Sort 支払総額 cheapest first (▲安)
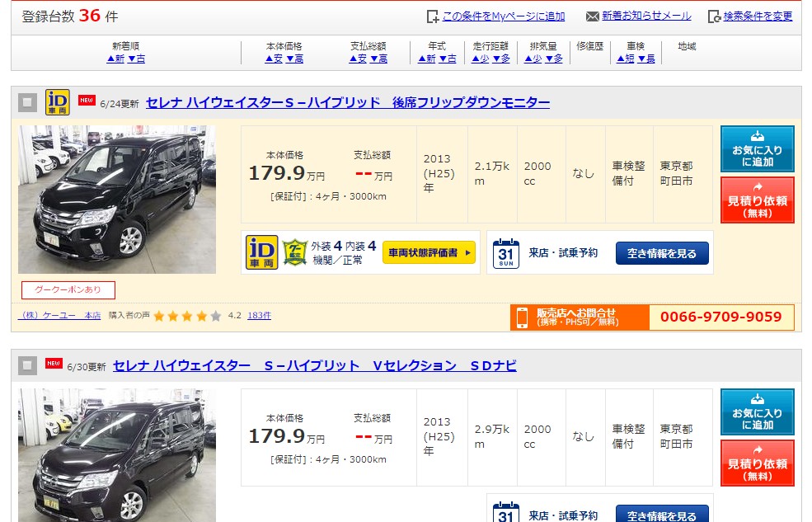Screen dimensions: 812x522 click(358, 59)
